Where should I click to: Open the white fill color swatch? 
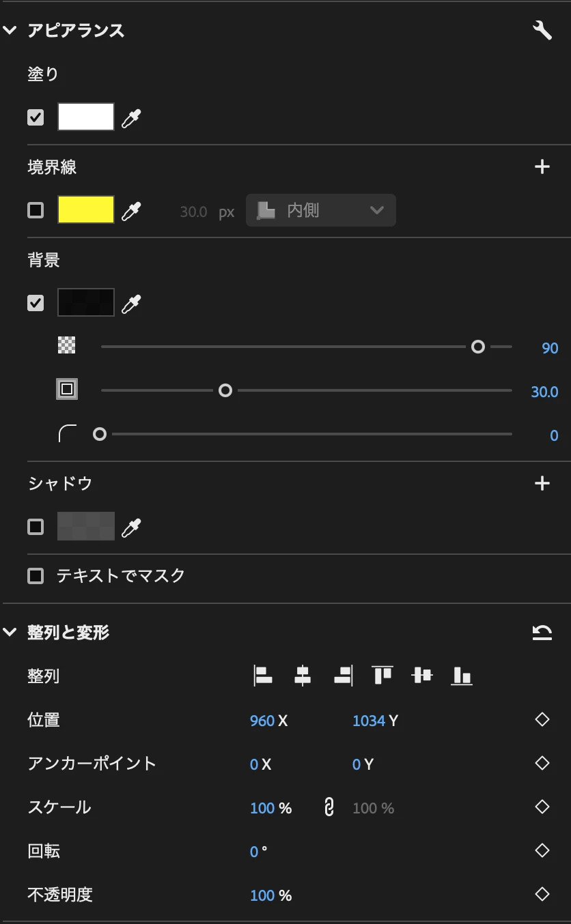[86, 117]
